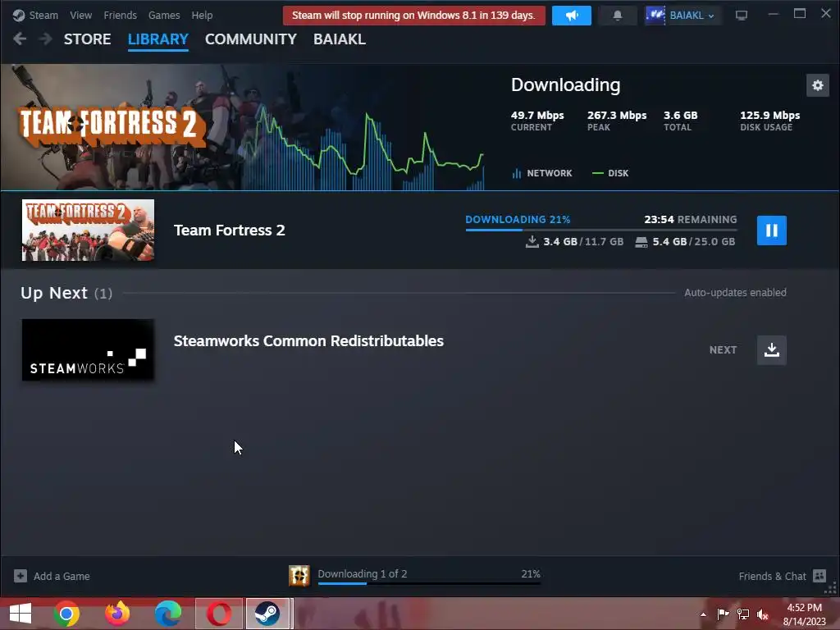Click the Friends & Chat grid icon
The width and height of the screenshot is (840, 630).
[x=819, y=576]
